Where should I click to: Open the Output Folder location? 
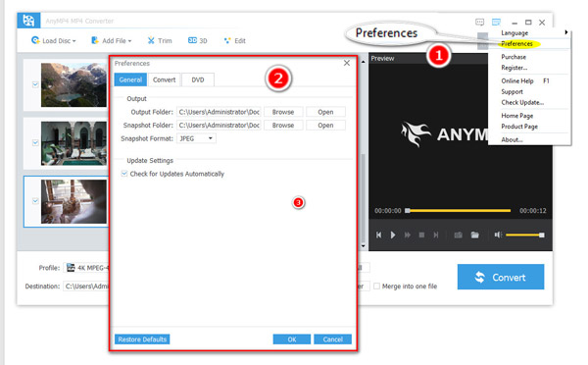pos(325,112)
